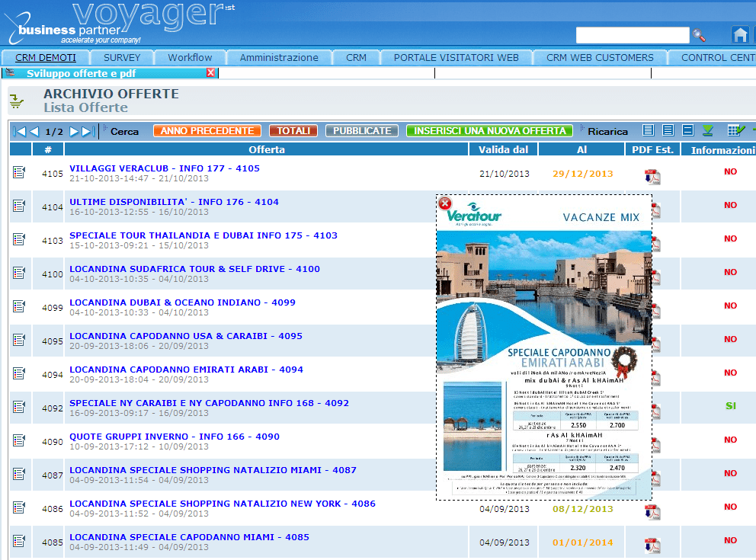Click the grid with checkmark toolbar icon

(735, 130)
